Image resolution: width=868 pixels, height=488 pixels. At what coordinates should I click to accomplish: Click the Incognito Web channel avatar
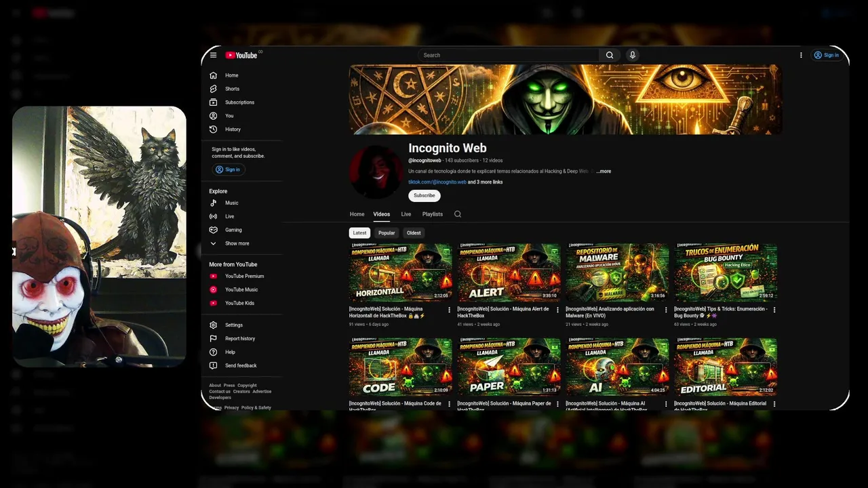376,171
